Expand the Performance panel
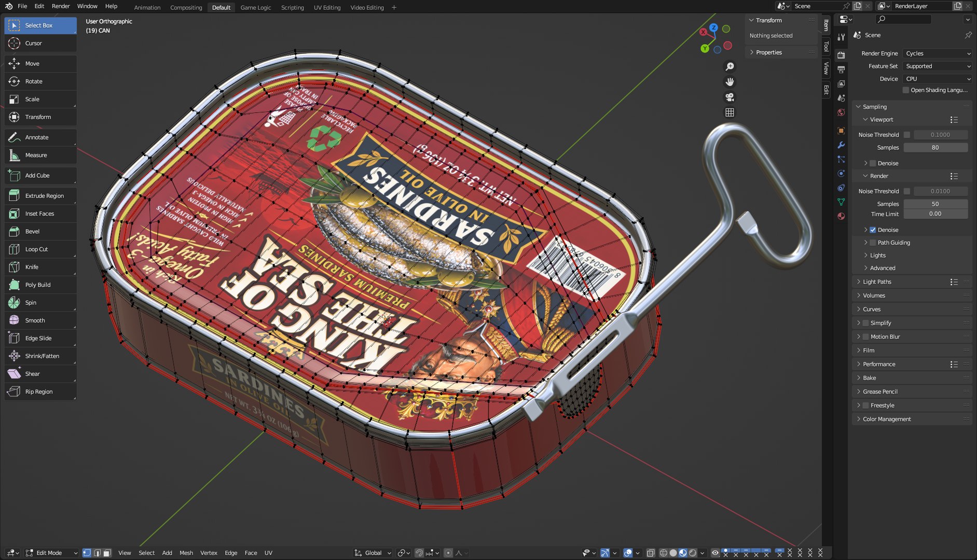This screenshot has height=560, width=977. (879, 365)
